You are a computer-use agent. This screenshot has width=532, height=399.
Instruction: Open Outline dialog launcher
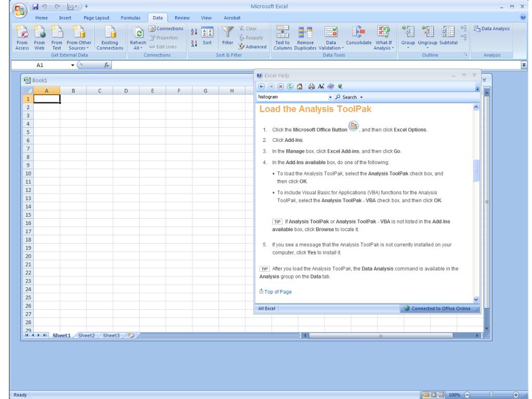click(x=466, y=55)
